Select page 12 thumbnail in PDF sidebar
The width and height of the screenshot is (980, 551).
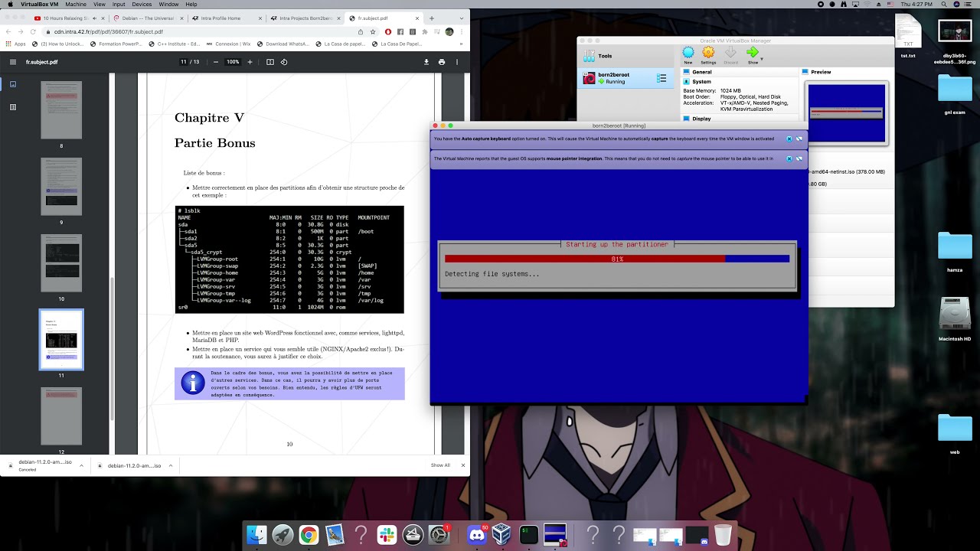[x=61, y=416]
